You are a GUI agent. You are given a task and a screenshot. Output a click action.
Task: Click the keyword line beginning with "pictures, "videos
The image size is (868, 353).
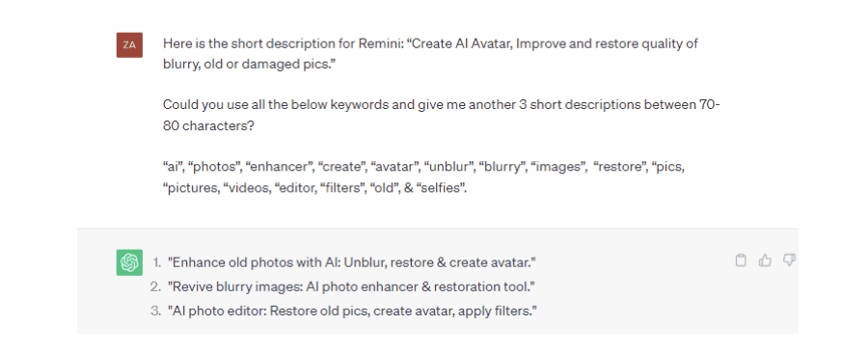(315, 187)
